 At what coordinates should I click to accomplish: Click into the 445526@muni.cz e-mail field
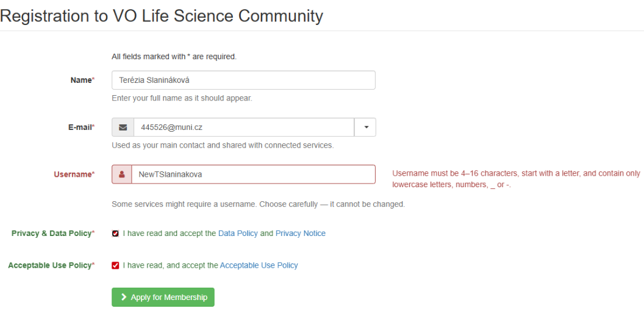point(243,127)
